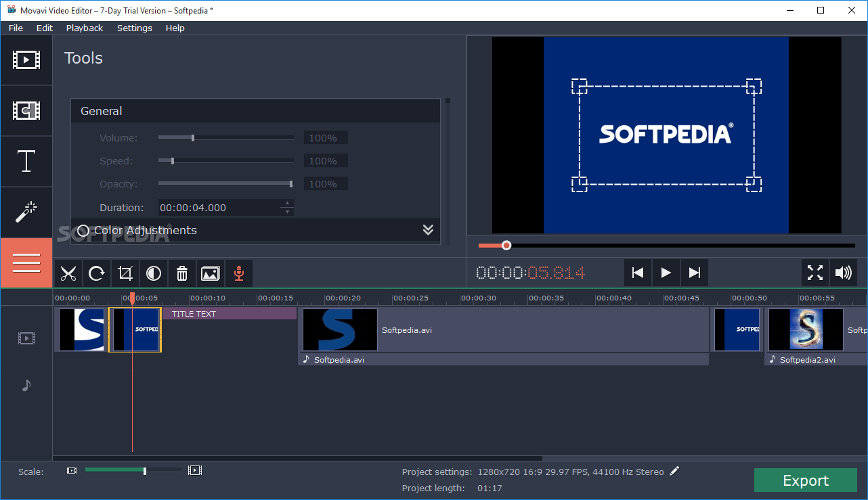The width and height of the screenshot is (868, 500).
Task: Click the video track film icon
Action: pos(26,338)
